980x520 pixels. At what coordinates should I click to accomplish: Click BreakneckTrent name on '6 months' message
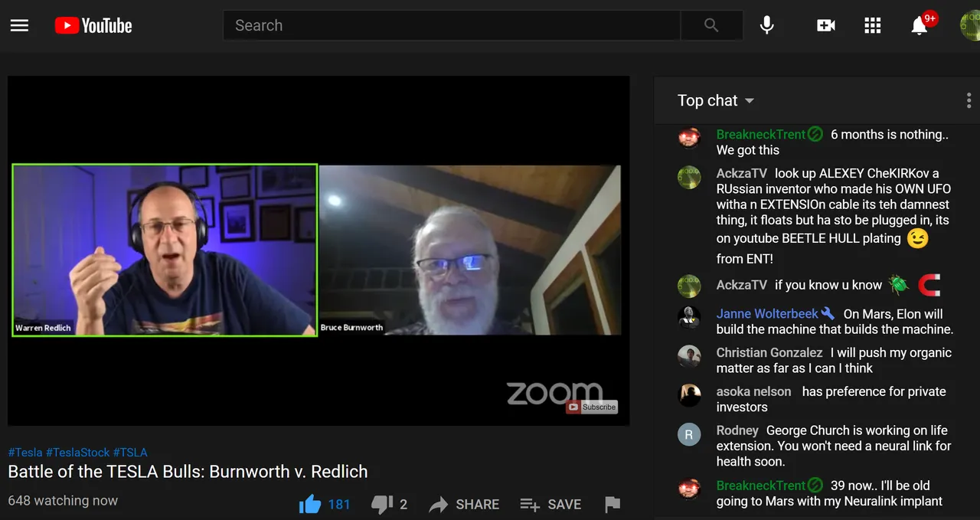click(x=760, y=134)
